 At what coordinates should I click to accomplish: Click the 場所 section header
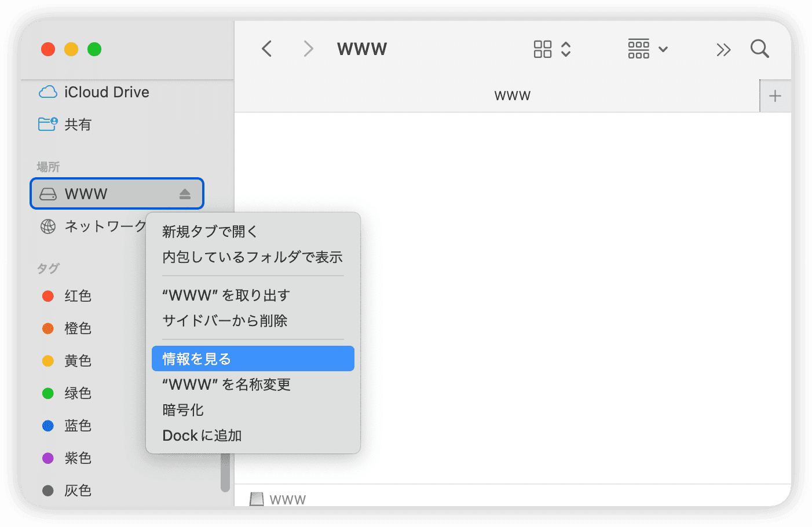pyautogui.click(x=49, y=167)
